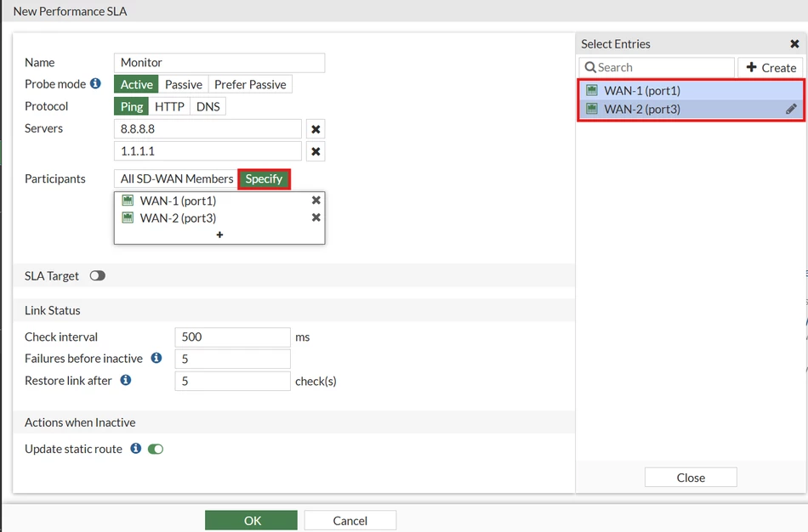Screen dimensions: 808x532
Task: Close the Select Entries panel with X
Action: [x=794, y=44]
